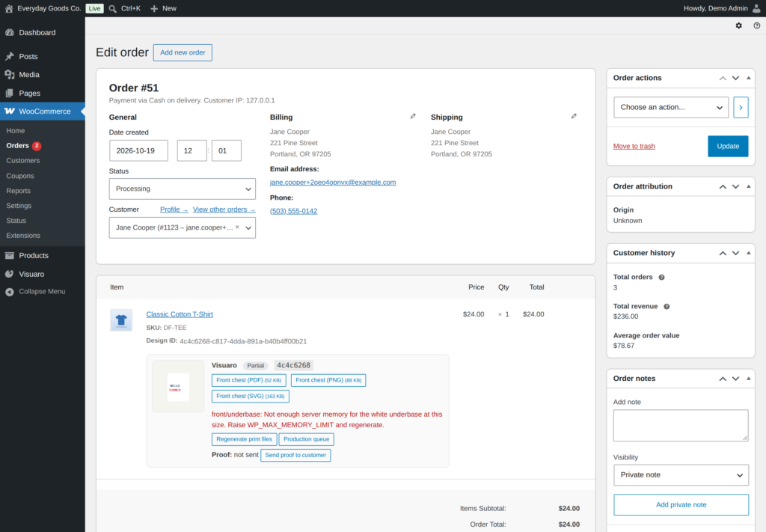Click the Media icon in sidebar
Screen dimensions: 766x532
[x=9, y=74]
